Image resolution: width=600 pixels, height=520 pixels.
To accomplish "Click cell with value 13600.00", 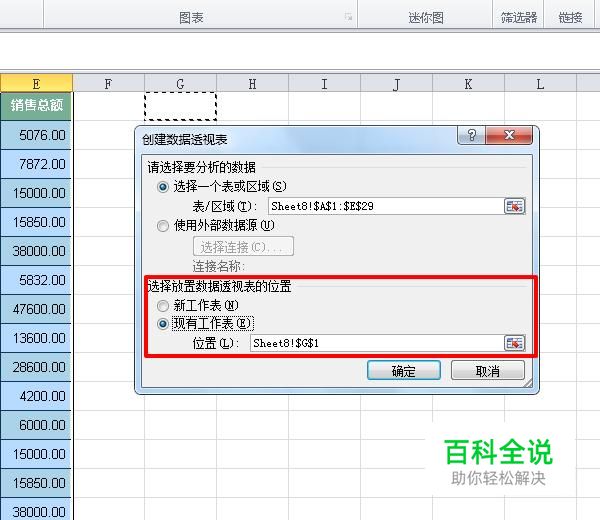I will pyautogui.click(x=36, y=338).
